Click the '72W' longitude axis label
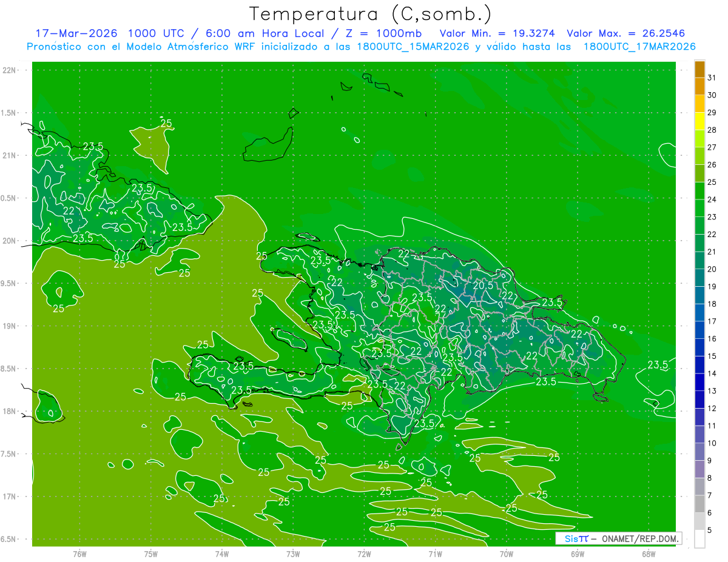Image resolution: width=728 pixels, height=562 pixels. pos(364,555)
